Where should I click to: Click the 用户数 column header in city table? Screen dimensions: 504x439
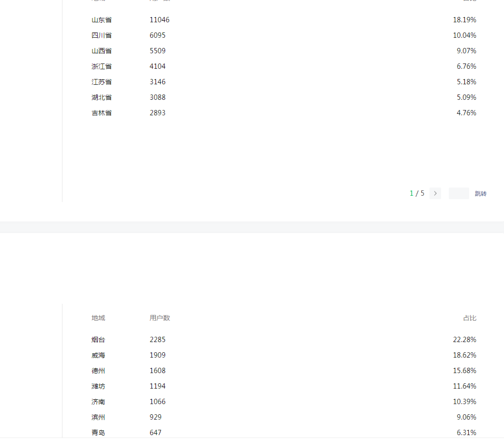coord(160,318)
